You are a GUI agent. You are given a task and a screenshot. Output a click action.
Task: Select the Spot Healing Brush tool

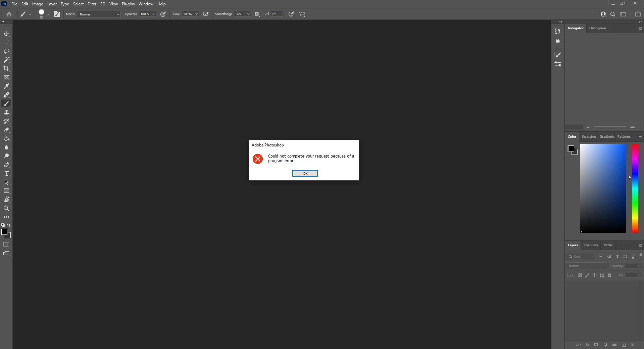point(6,95)
